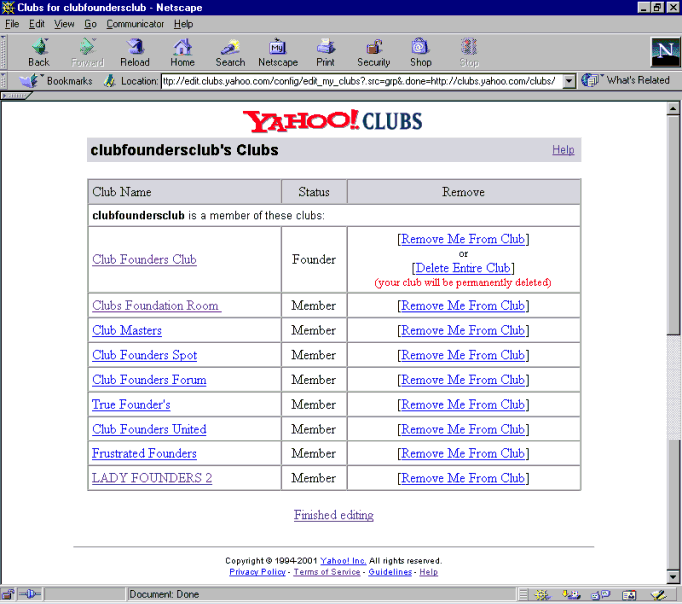Open the Communicator menu
The image size is (682, 604).
tap(135, 24)
